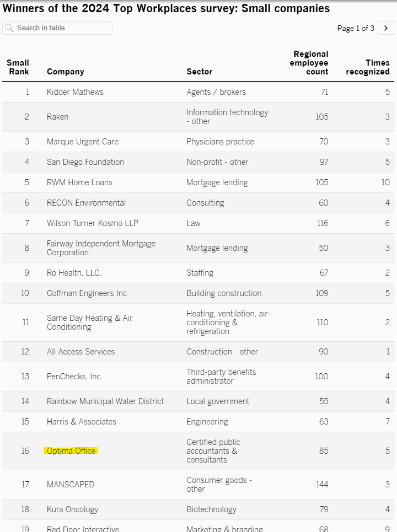
Task: Click the Kura Oncology company name
Action: (x=73, y=509)
